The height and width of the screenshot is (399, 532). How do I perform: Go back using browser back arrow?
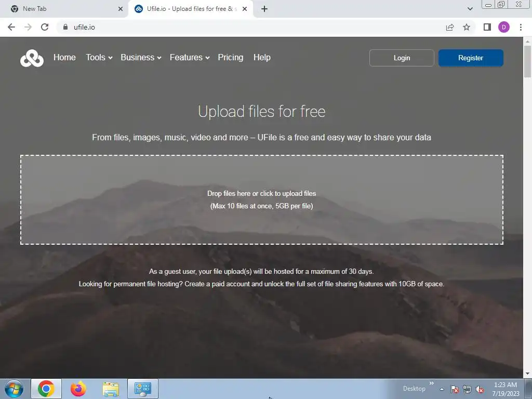[11, 27]
